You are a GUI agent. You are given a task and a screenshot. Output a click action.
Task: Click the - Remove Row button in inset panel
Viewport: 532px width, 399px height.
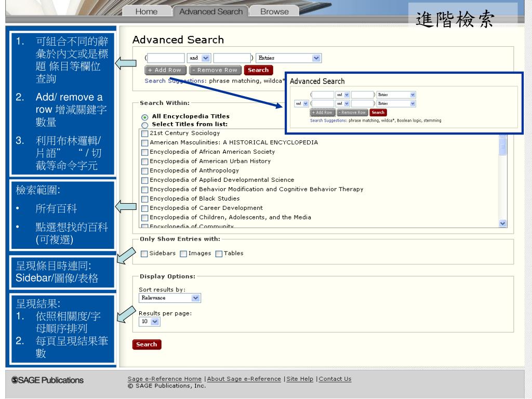click(353, 112)
